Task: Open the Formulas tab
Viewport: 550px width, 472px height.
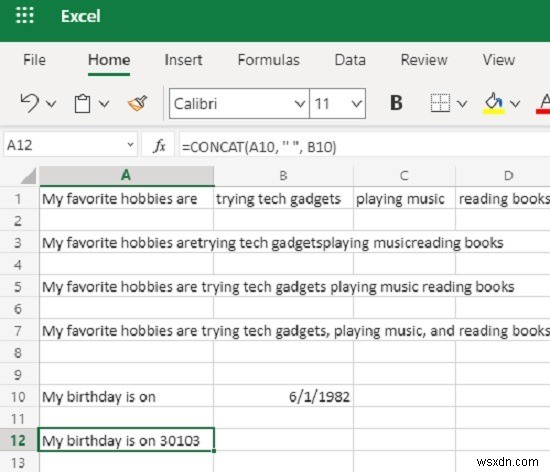Action: pos(269,60)
